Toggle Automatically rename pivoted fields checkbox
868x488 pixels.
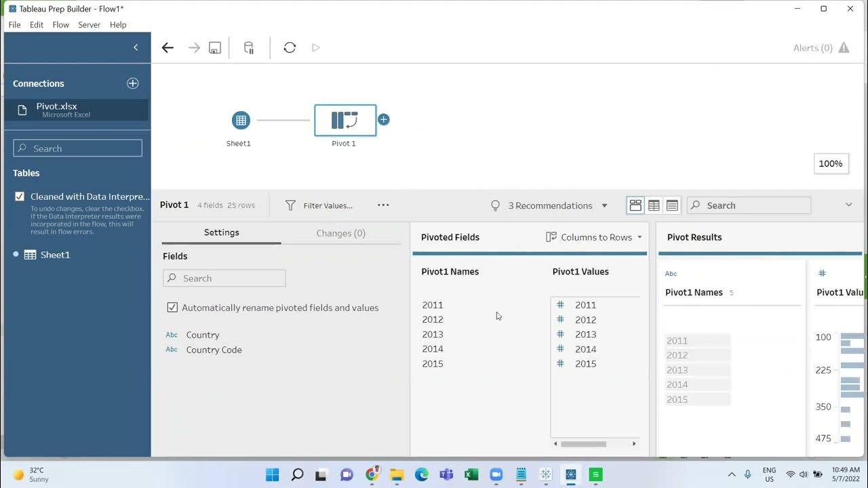point(172,308)
